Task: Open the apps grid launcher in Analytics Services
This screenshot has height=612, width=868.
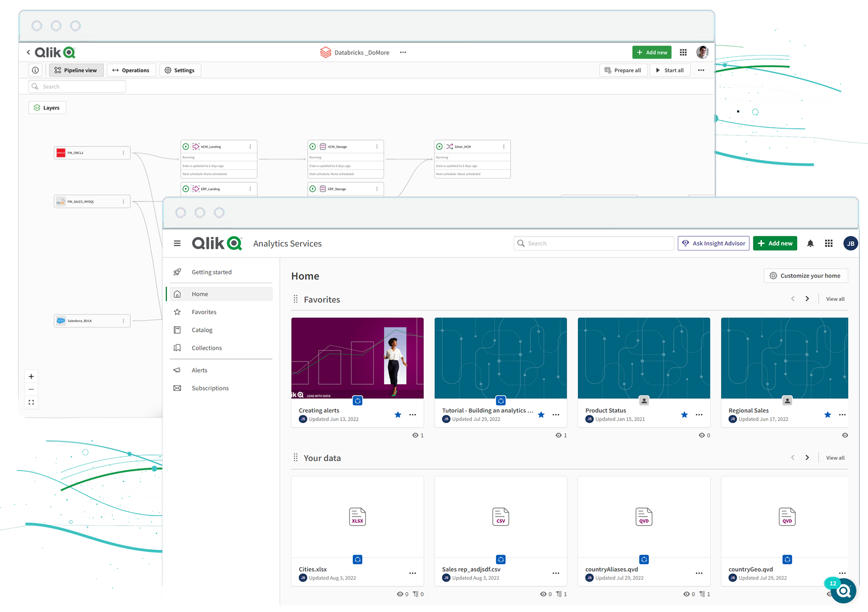Action: pos(829,243)
